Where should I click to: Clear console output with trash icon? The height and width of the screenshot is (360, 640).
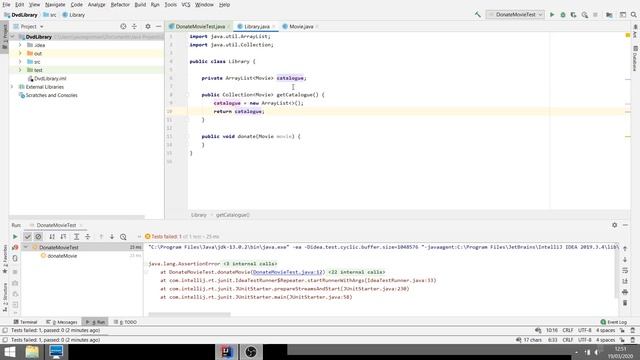(625, 303)
